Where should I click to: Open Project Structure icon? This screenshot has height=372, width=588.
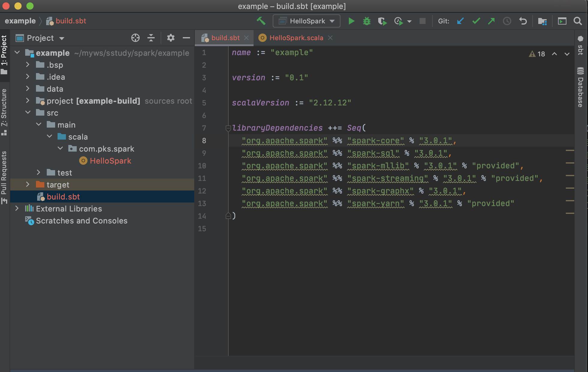coord(542,21)
